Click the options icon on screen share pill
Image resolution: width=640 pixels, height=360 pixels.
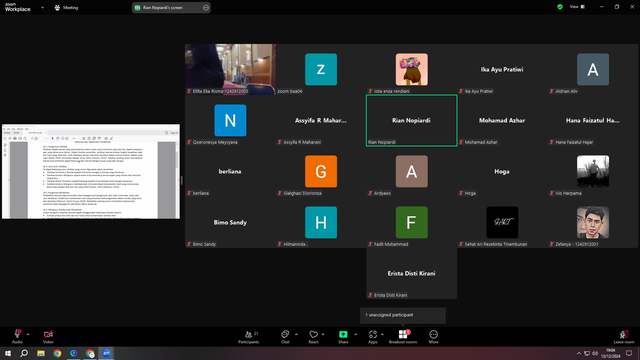coord(206,7)
